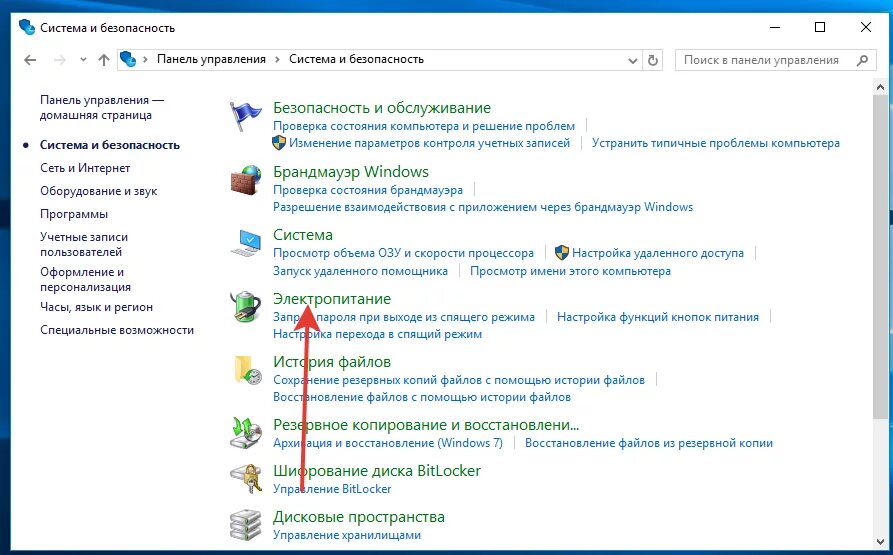Open Оформление и персонализация category
The width and height of the screenshot is (893, 555).
pyautogui.click(x=85, y=279)
